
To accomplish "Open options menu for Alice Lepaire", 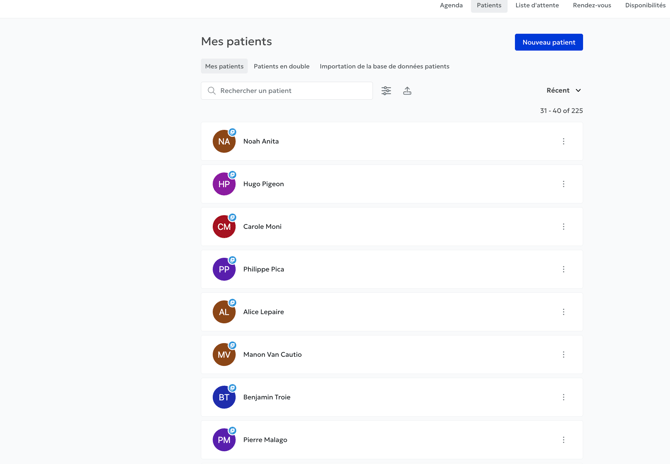I will click(x=563, y=312).
